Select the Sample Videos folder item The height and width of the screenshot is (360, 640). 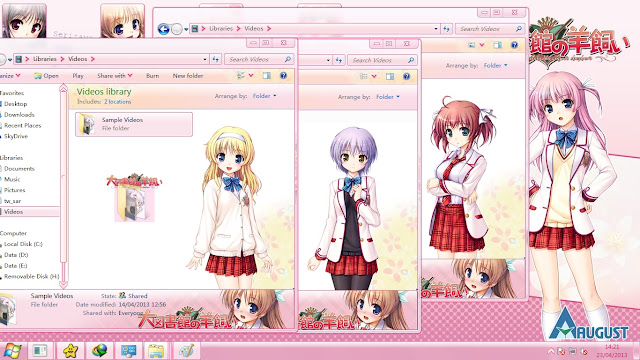(134, 124)
